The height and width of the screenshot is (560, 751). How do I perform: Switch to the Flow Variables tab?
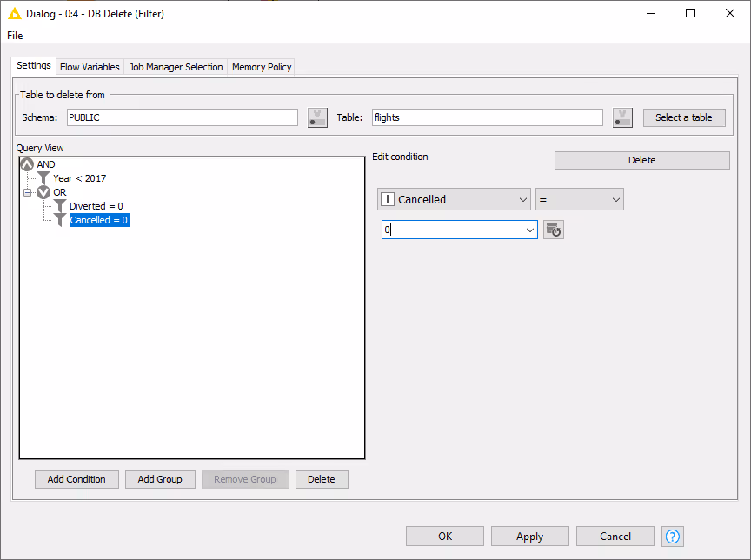point(90,67)
